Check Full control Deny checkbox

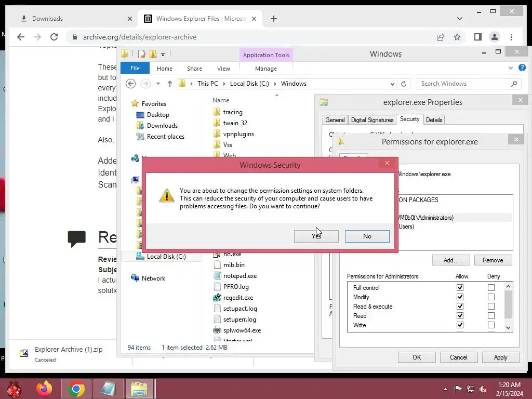(x=491, y=288)
